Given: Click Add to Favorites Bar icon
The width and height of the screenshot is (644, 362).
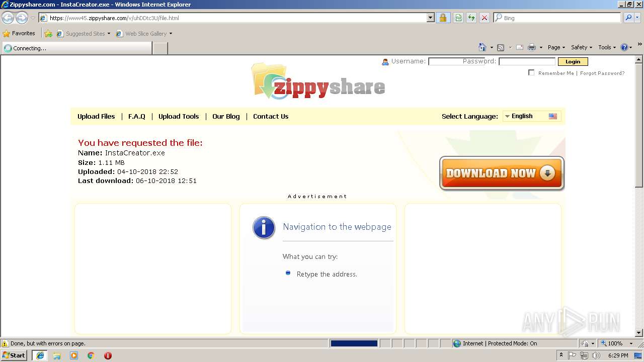Looking at the screenshot, I should tap(48, 34).
